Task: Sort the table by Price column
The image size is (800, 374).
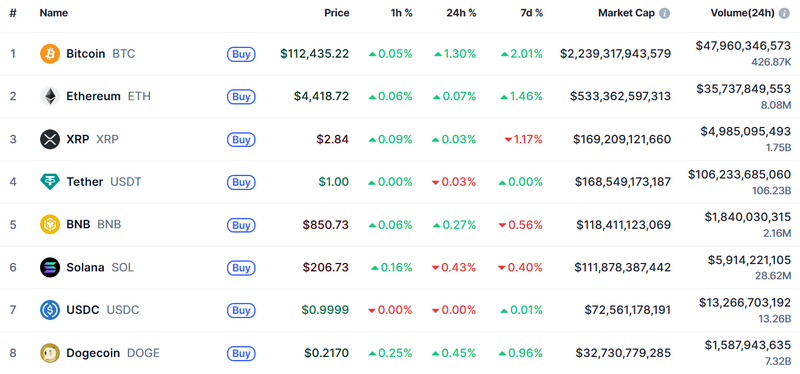Action: pyautogui.click(x=337, y=13)
